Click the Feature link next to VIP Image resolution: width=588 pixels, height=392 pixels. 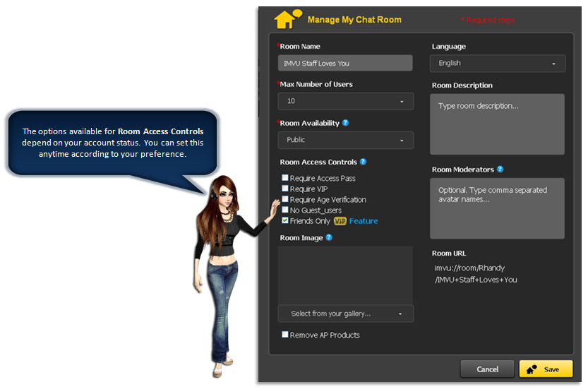364,221
